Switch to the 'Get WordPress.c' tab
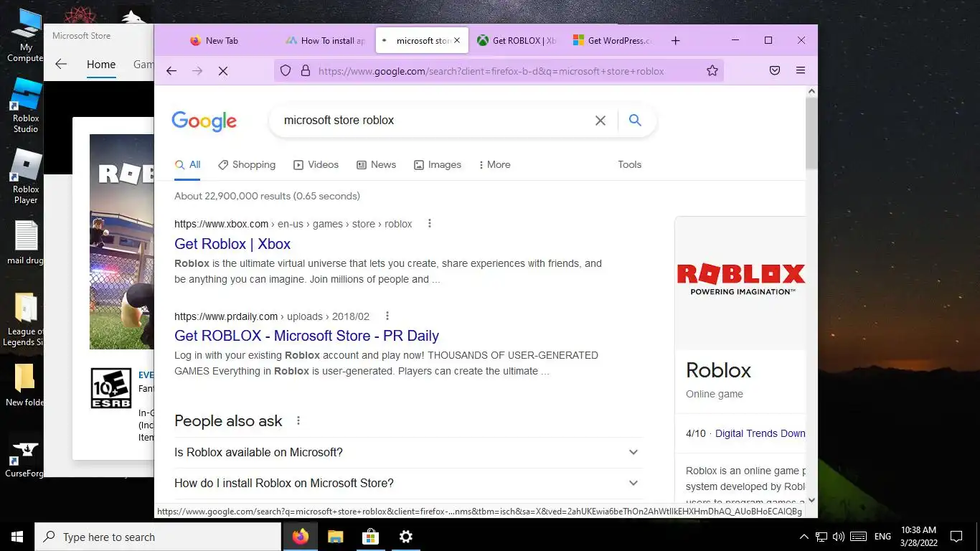 pyautogui.click(x=613, y=41)
